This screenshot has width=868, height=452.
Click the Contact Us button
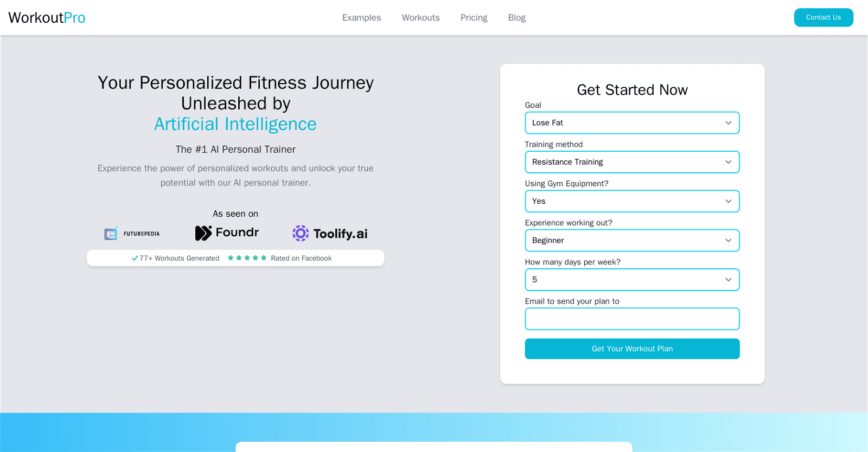[823, 17]
